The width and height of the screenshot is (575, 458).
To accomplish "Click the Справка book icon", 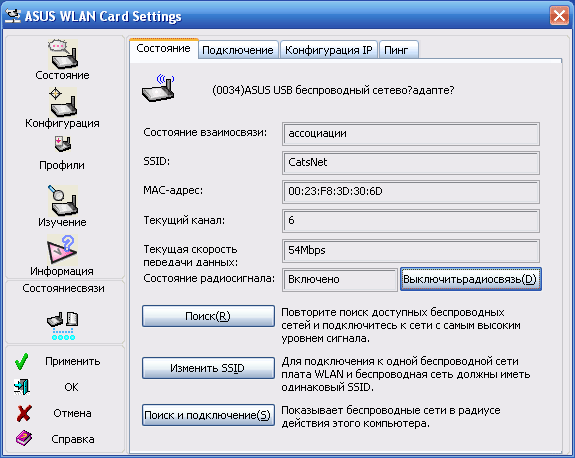I will 23,438.
